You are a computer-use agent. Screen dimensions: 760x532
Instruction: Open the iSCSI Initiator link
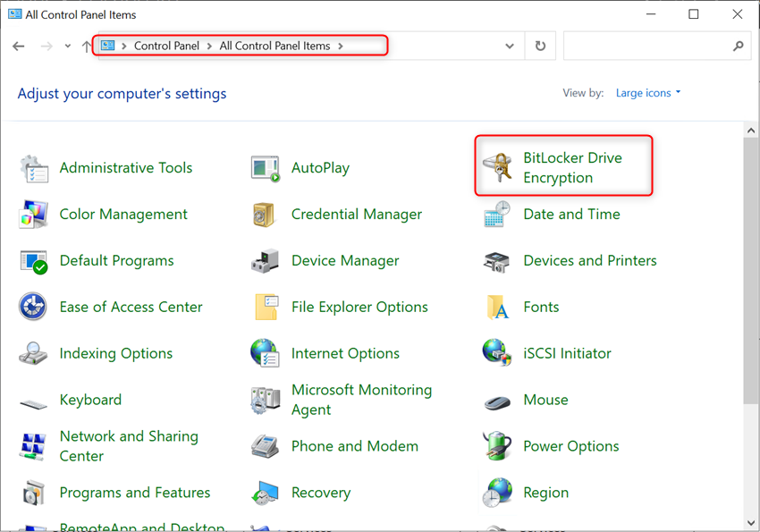click(x=567, y=353)
